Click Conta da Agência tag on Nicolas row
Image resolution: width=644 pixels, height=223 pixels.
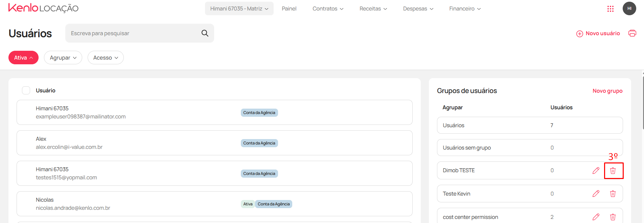click(274, 204)
